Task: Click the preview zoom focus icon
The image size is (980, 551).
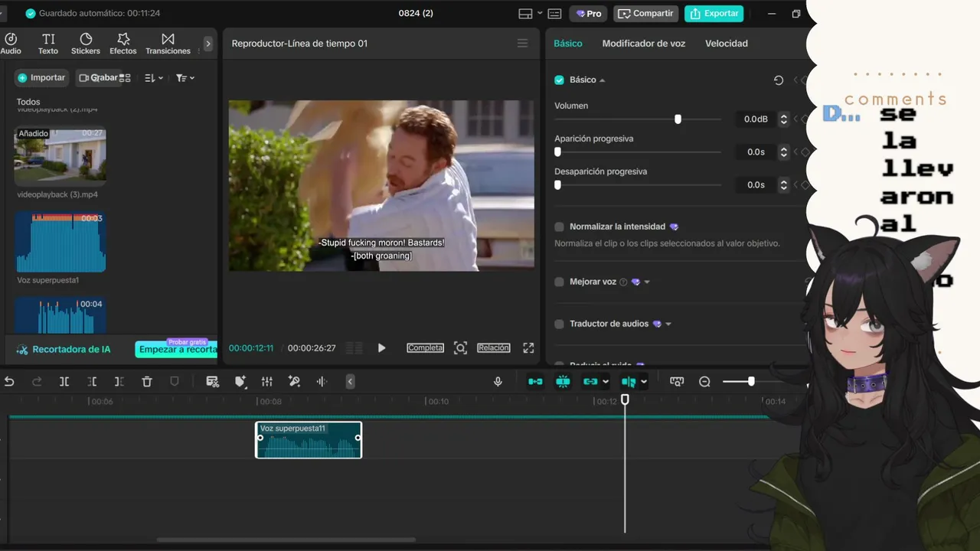Action: click(460, 348)
